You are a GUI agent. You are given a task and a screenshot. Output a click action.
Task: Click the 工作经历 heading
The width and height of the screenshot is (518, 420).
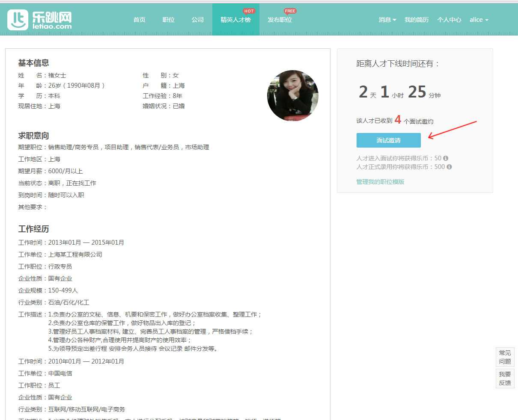coord(33,229)
